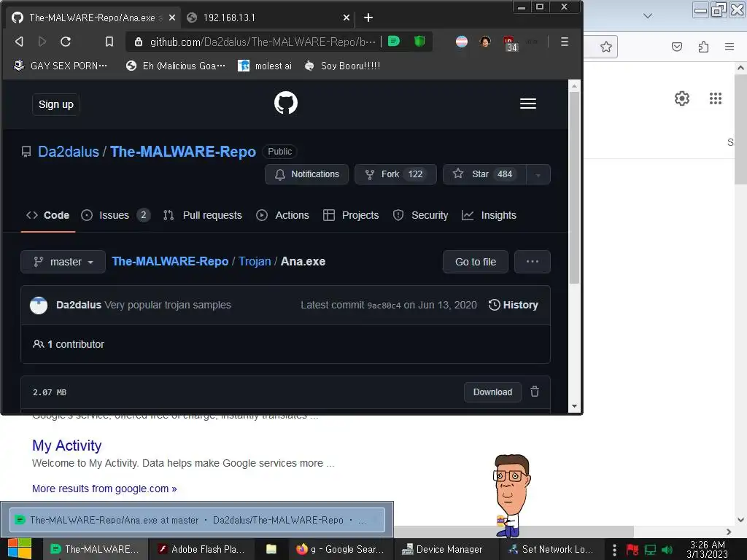
Task: Open Google settings gear icon in background window
Action: pyautogui.click(x=682, y=98)
